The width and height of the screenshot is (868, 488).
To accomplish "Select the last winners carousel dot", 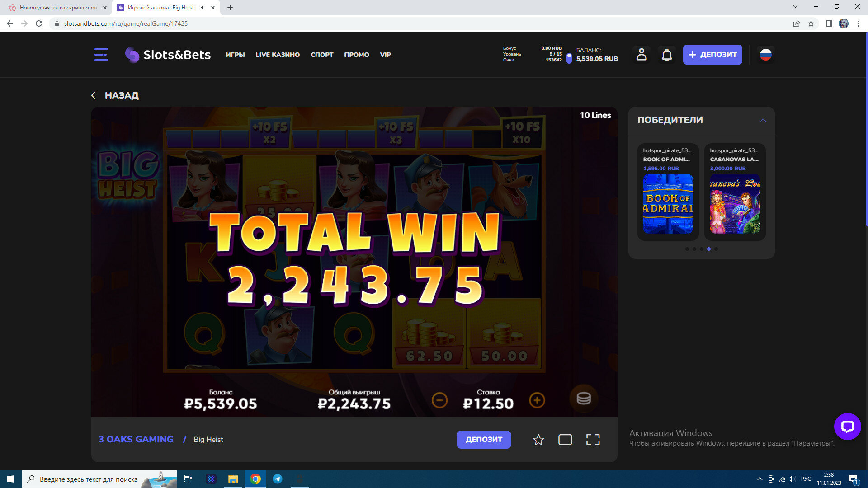I will 716,249.
